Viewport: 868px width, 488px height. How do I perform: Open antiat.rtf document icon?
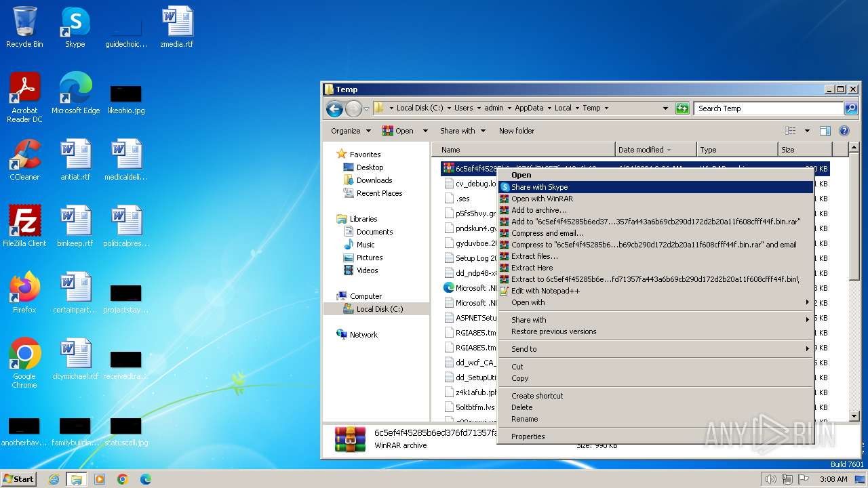(75, 160)
